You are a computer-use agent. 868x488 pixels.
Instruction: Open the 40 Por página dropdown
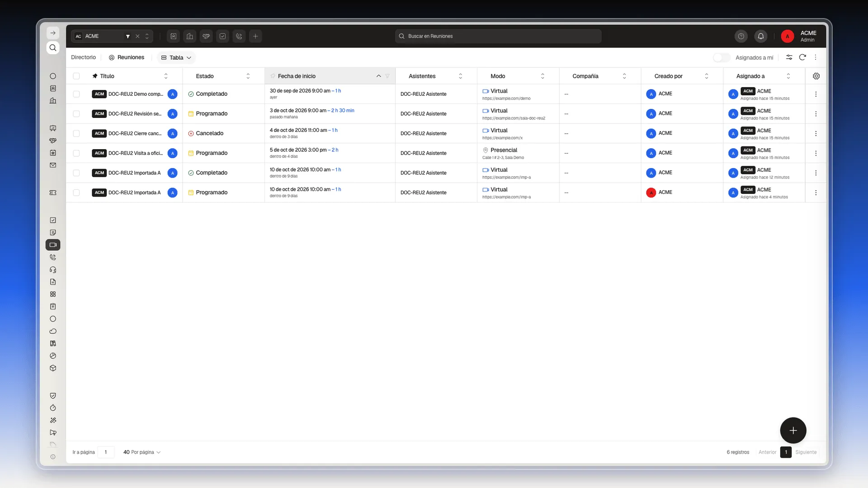coord(142,452)
